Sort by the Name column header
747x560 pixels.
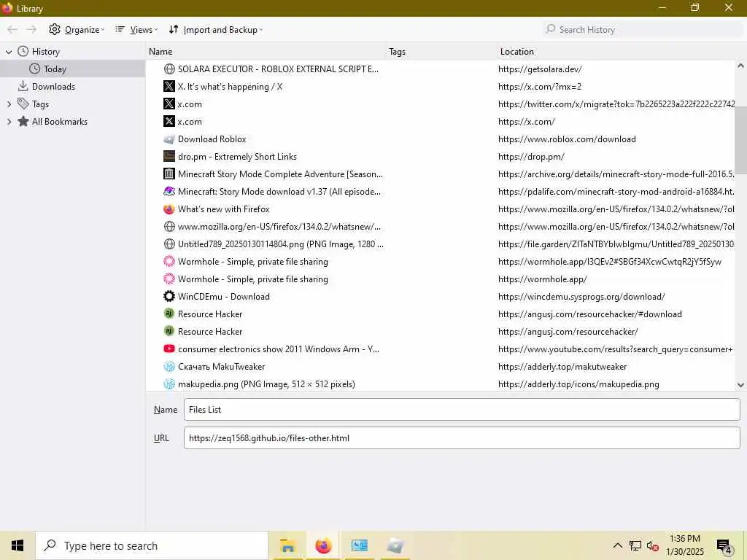pyautogui.click(x=266, y=52)
